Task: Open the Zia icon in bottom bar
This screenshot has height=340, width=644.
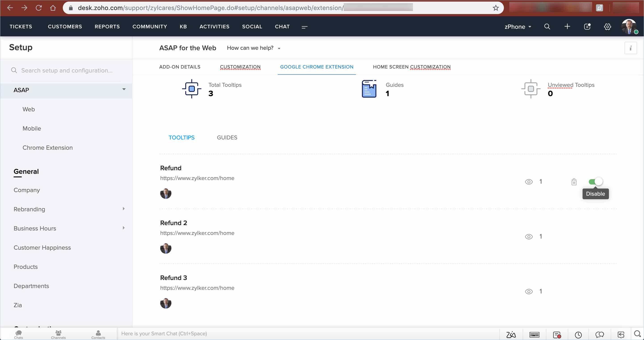Action: (511, 334)
